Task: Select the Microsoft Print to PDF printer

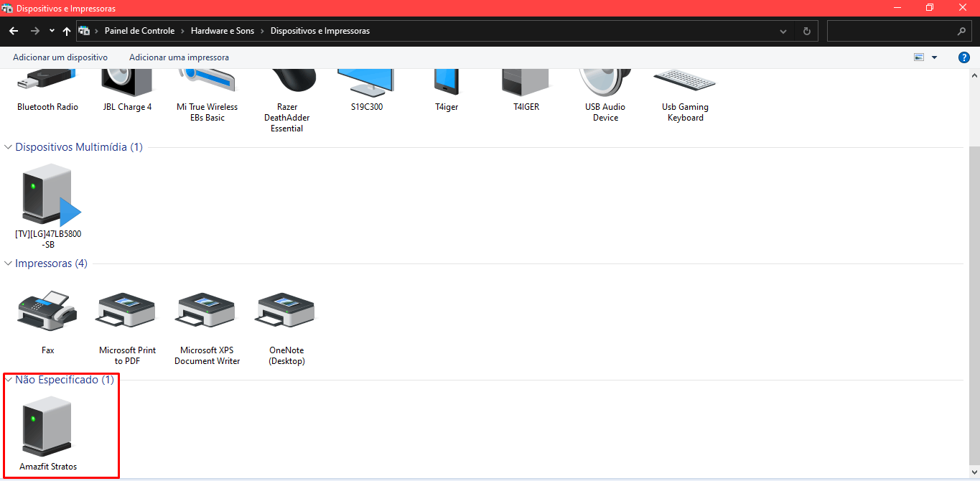Action: (x=127, y=311)
